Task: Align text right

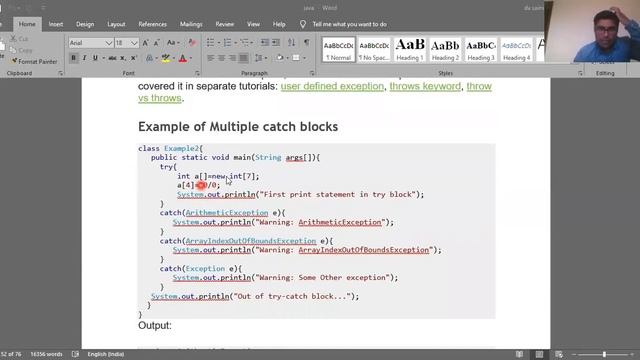Action: pyautogui.click(x=232, y=58)
